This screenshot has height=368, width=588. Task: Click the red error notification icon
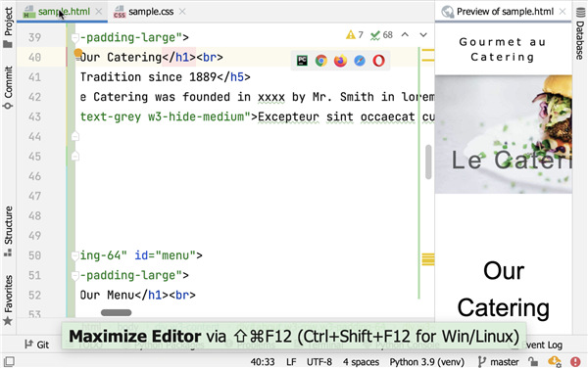[x=575, y=361]
